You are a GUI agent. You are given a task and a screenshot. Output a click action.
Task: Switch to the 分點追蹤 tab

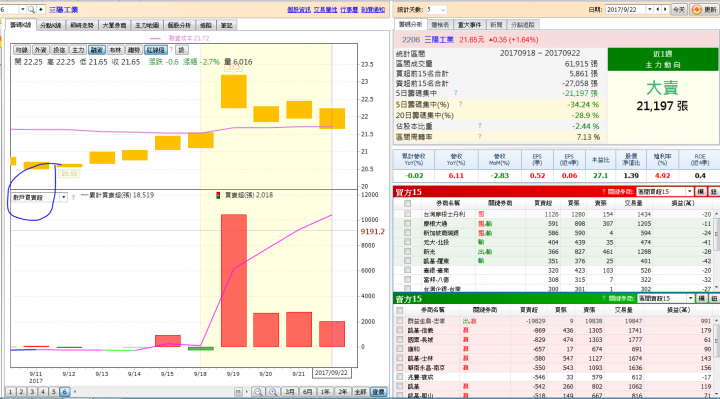pyautogui.click(x=523, y=25)
